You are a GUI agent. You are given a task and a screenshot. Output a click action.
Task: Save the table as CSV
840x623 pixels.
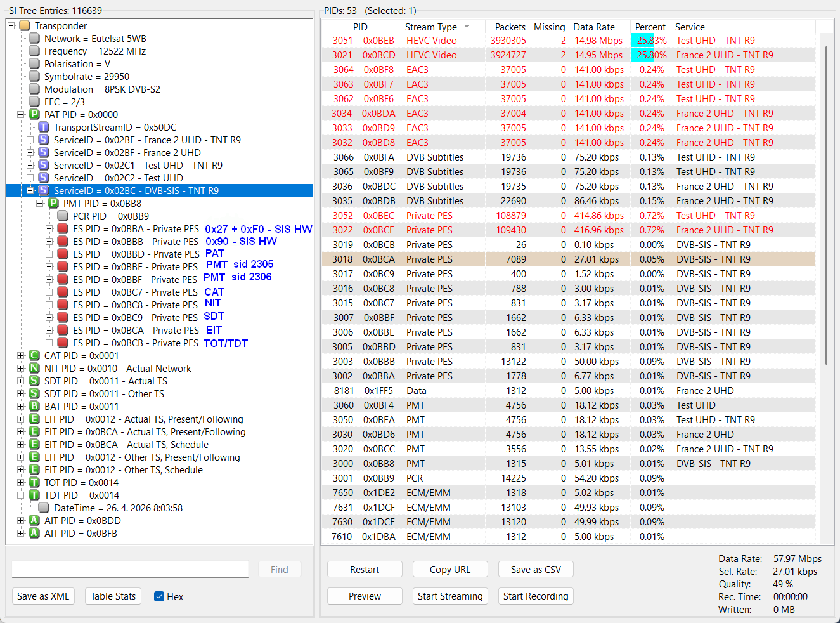[x=536, y=570]
